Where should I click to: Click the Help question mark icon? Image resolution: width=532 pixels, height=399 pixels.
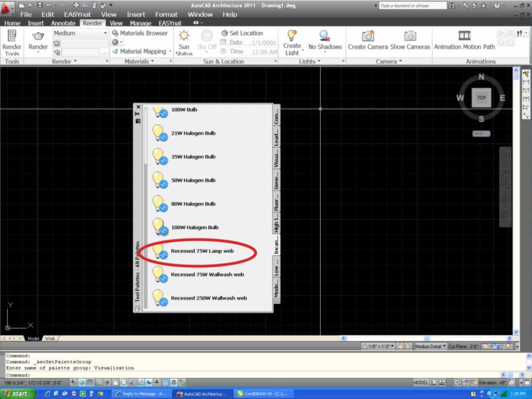[497, 6]
